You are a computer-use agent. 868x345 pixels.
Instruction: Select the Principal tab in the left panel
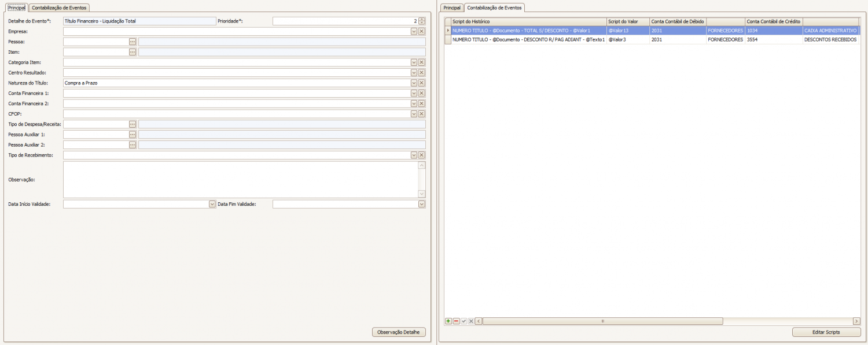click(17, 8)
